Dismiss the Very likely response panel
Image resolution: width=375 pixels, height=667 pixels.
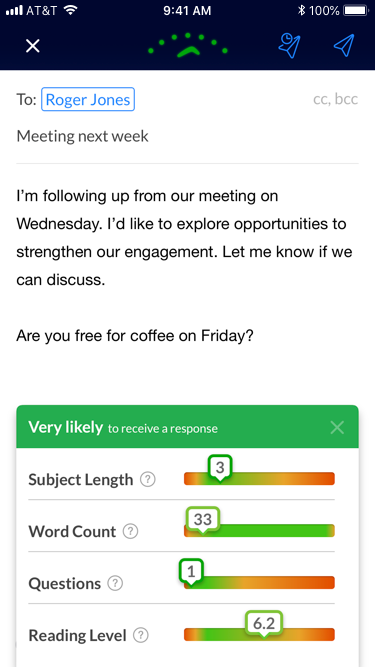[x=337, y=428]
